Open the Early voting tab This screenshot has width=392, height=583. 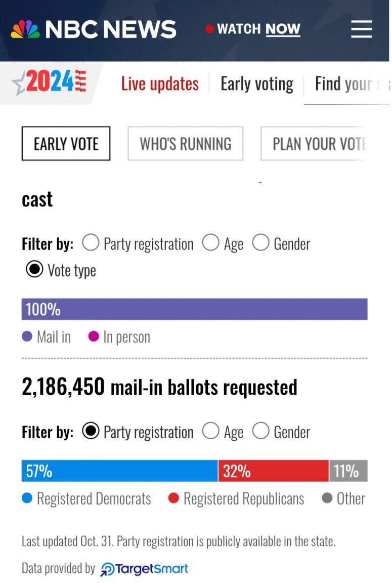coord(257,84)
